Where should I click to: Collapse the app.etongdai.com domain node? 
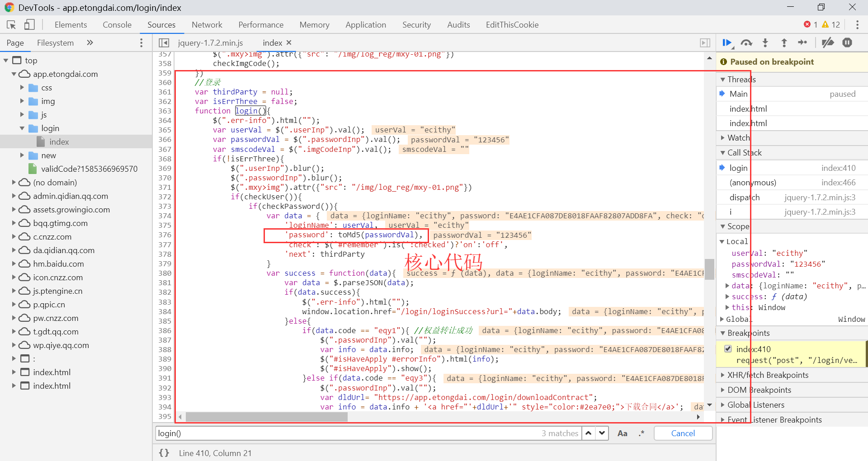tap(14, 74)
